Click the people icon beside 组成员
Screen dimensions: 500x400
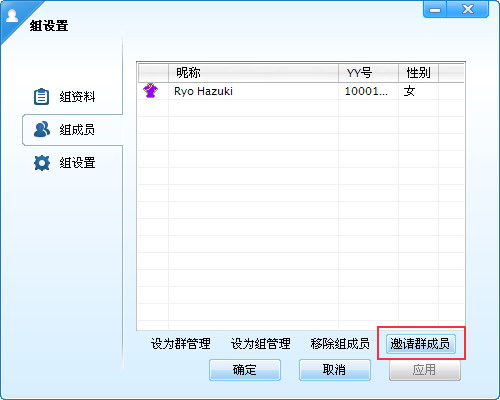42,129
